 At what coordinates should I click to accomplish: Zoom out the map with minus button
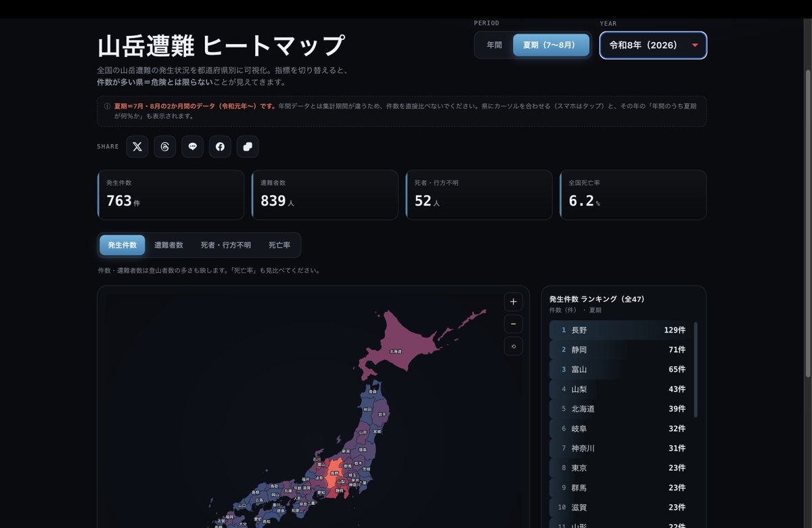point(513,324)
